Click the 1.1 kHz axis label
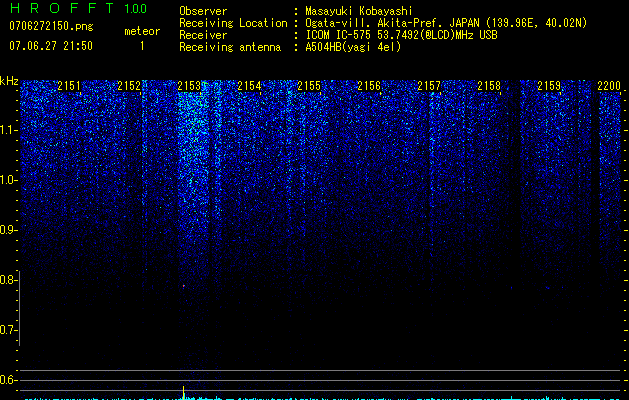 pos(8,130)
